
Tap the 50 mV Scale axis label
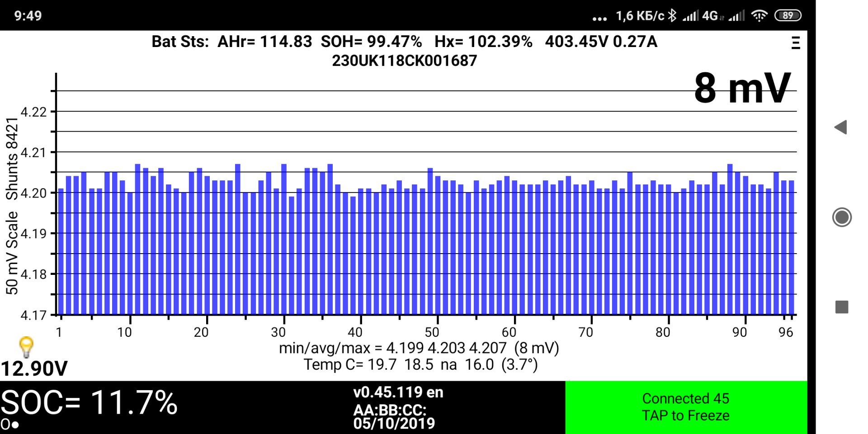12,253
